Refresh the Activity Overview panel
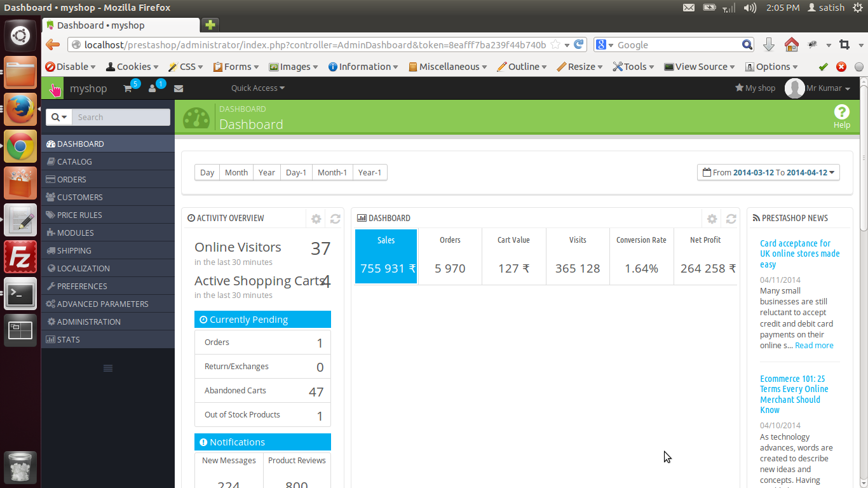Viewport: 868px width, 488px height. pos(335,219)
